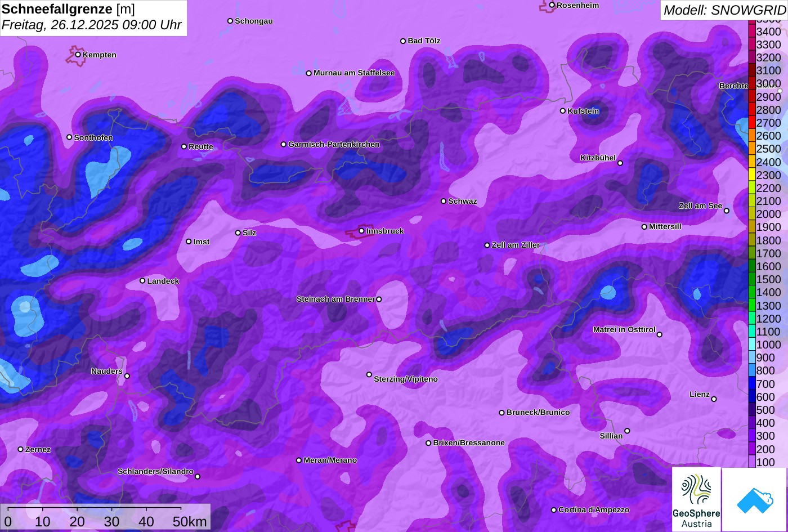
Task: Click the Rosenheim city marker
Action: pyautogui.click(x=552, y=5)
